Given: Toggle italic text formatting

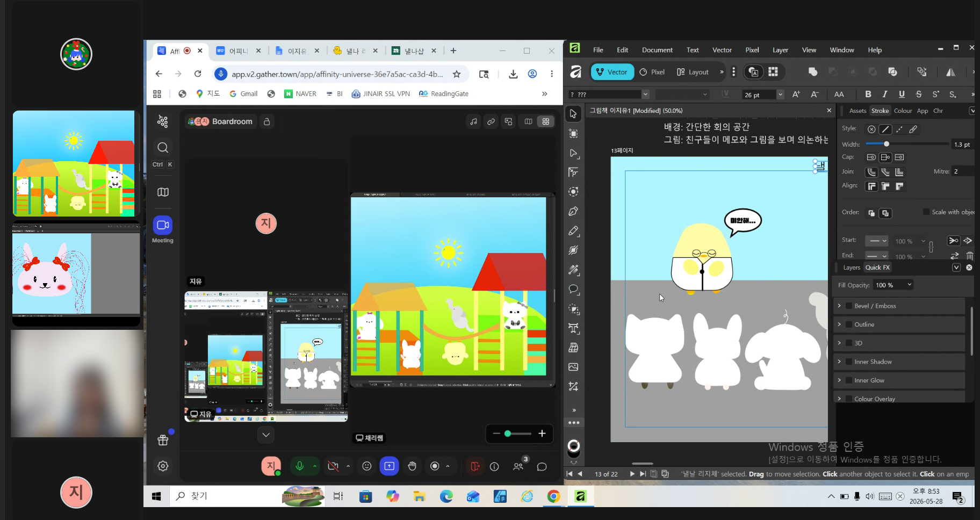Looking at the screenshot, I should pyautogui.click(x=884, y=94).
